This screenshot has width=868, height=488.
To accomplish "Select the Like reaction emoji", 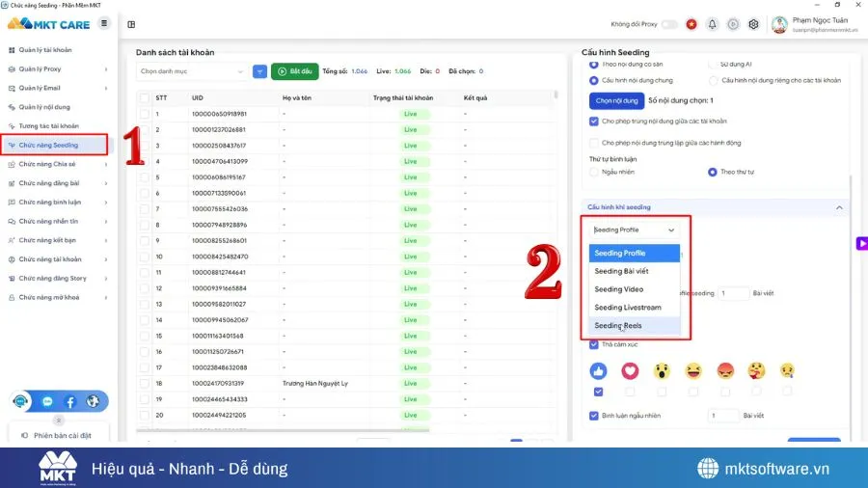I will [598, 370].
